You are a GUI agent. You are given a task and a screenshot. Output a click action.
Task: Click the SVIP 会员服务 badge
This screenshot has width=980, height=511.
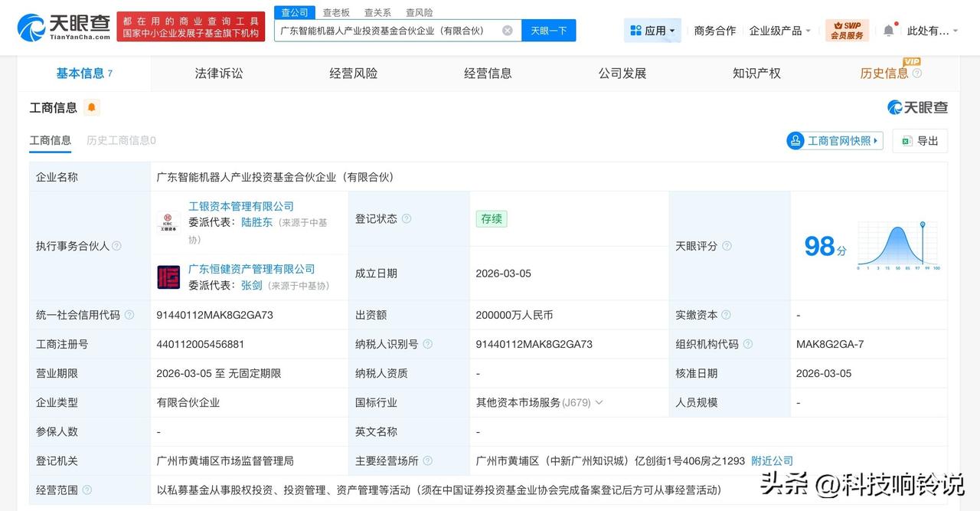point(846,30)
